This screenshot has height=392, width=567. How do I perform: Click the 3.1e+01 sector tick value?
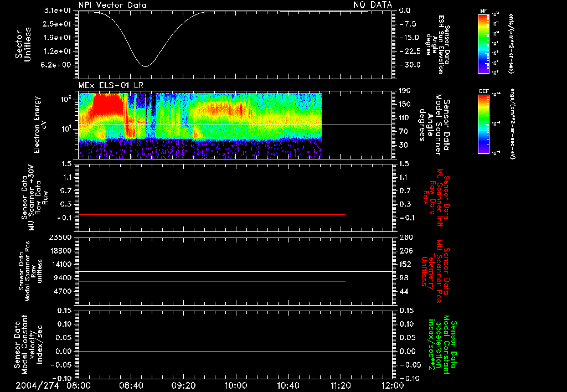click(x=57, y=11)
